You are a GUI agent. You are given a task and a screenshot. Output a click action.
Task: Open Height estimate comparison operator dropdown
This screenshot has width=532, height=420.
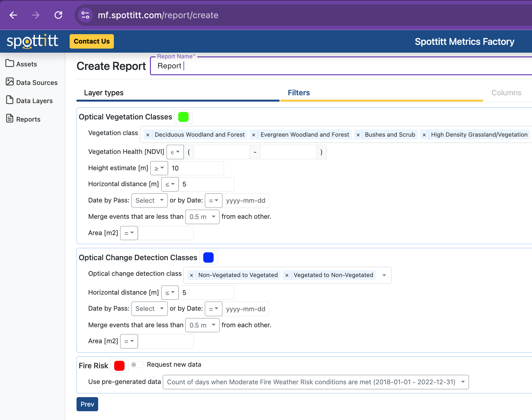[159, 168]
